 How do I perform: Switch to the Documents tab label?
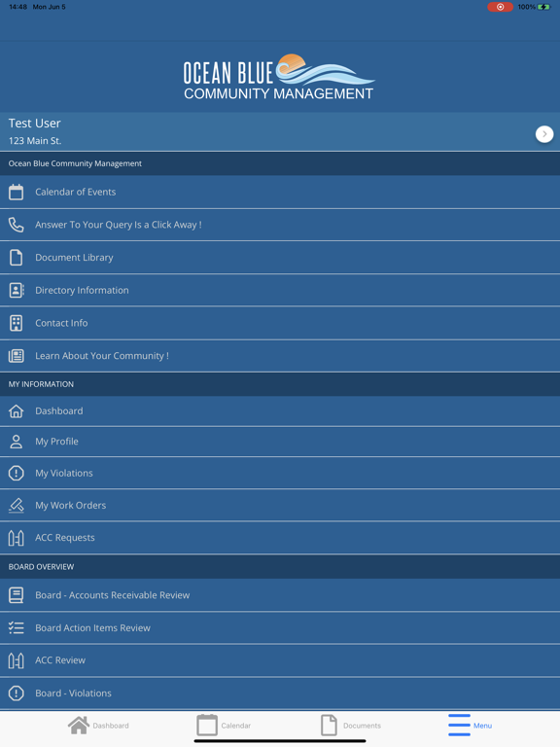point(362,726)
